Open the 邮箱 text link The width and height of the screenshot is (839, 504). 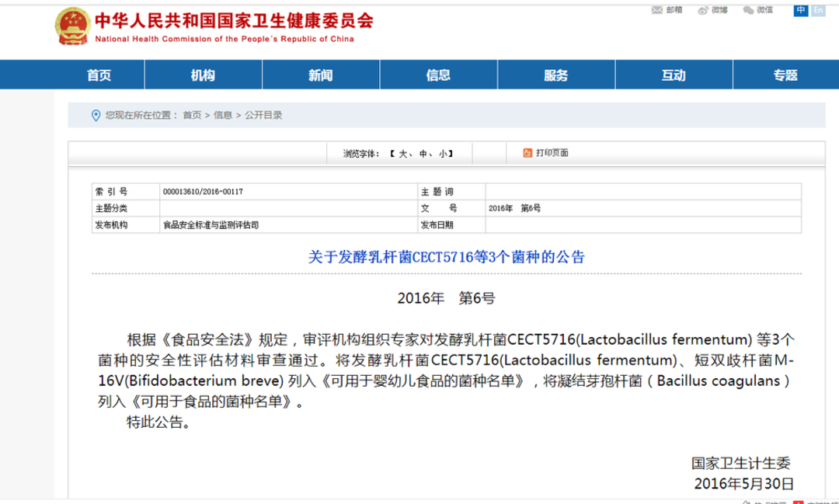pyautogui.click(x=674, y=10)
